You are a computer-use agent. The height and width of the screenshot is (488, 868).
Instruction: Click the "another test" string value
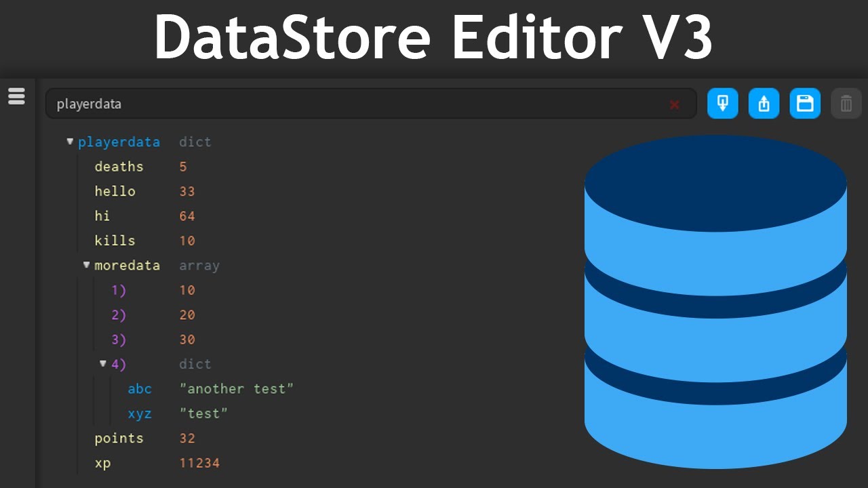point(236,389)
